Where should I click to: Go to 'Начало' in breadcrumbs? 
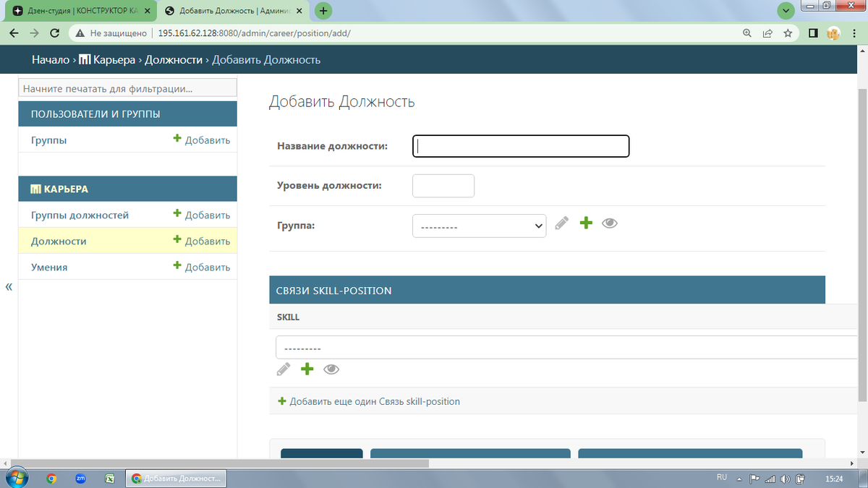[x=50, y=60]
